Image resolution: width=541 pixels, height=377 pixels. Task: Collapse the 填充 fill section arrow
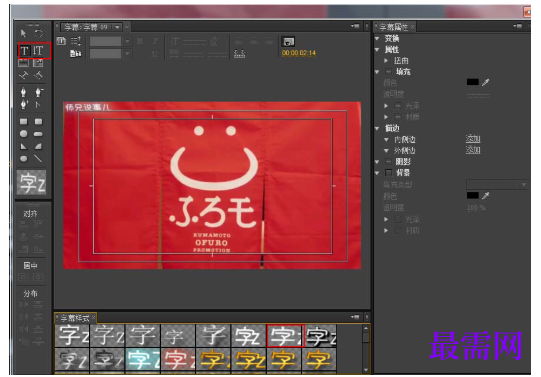(x=377, y=72)
